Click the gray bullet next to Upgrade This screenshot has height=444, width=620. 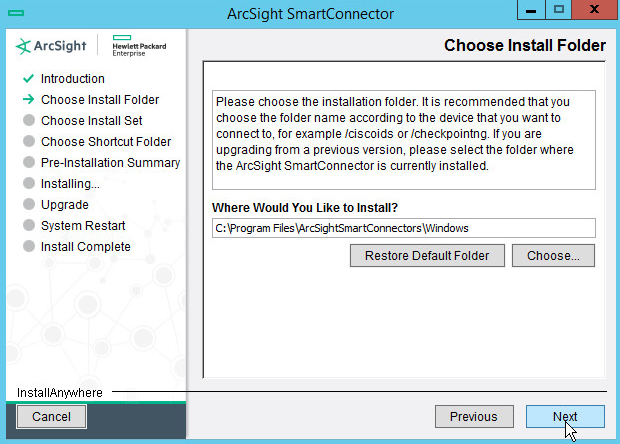coord(27,205)
